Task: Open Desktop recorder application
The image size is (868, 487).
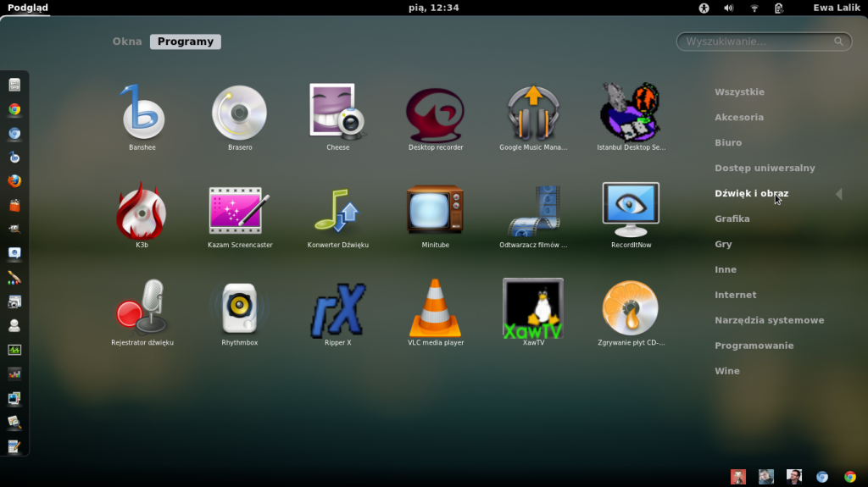Action: pyautogui.click(x=436, y=117)
